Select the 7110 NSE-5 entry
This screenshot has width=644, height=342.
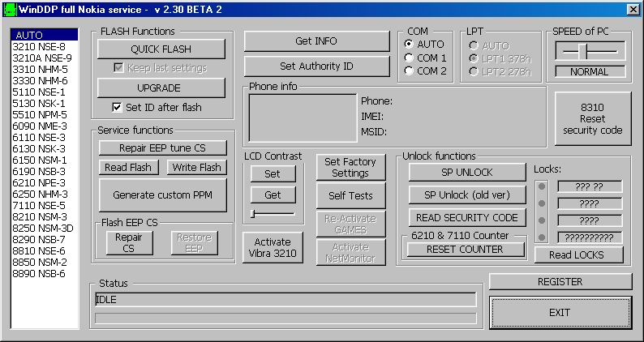click(x=45, y=206)
